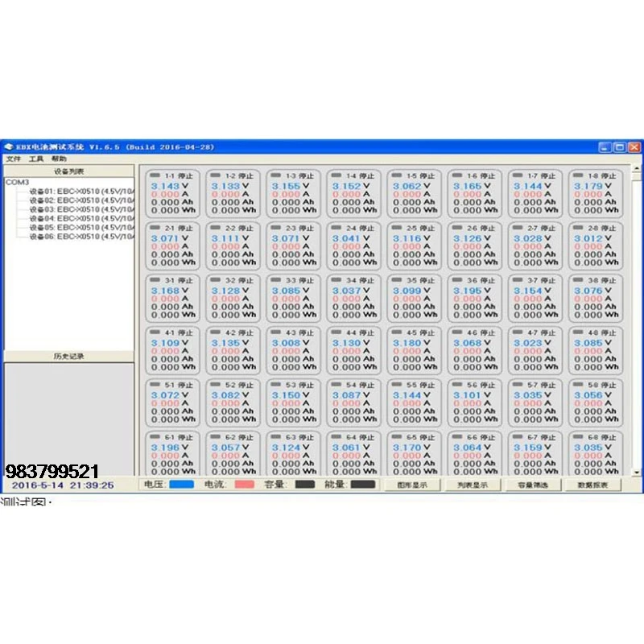Select 设备05 EBC-X0510 in device tree
The width and height of the screenshot is (644, 644).
82,228
